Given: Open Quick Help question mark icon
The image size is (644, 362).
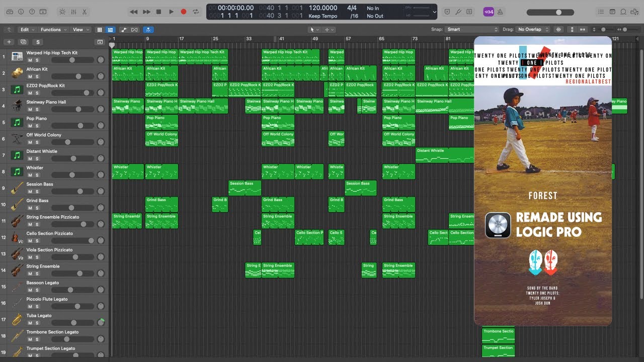Looking at the screenshot, I should (32, 11).
